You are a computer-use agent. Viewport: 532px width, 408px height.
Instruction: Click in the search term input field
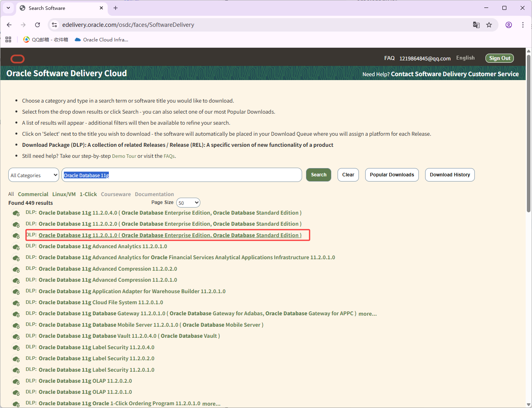tap(181, 175)
